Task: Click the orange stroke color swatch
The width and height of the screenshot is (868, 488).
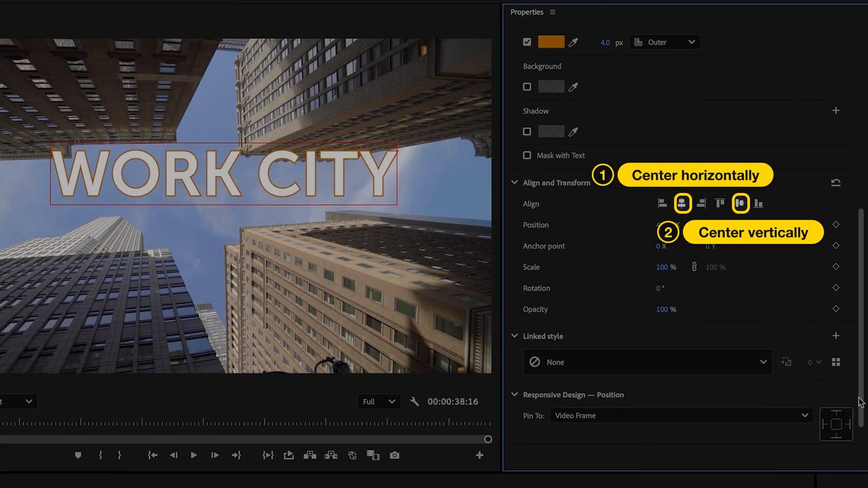Action: point(551,42)
